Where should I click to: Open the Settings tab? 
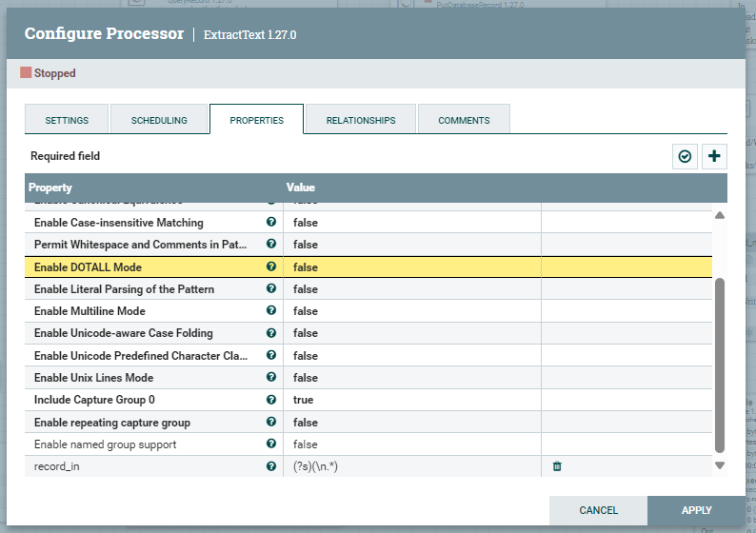[67, 120]
